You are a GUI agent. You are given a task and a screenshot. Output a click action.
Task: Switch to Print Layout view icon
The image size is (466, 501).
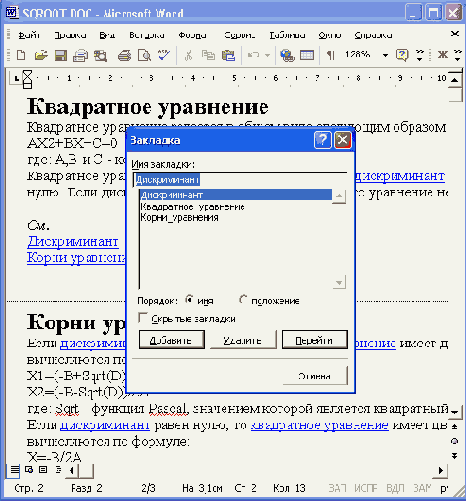point(43,470)
